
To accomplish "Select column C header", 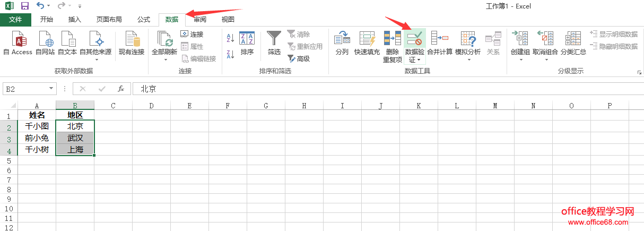I will (113, 106).
